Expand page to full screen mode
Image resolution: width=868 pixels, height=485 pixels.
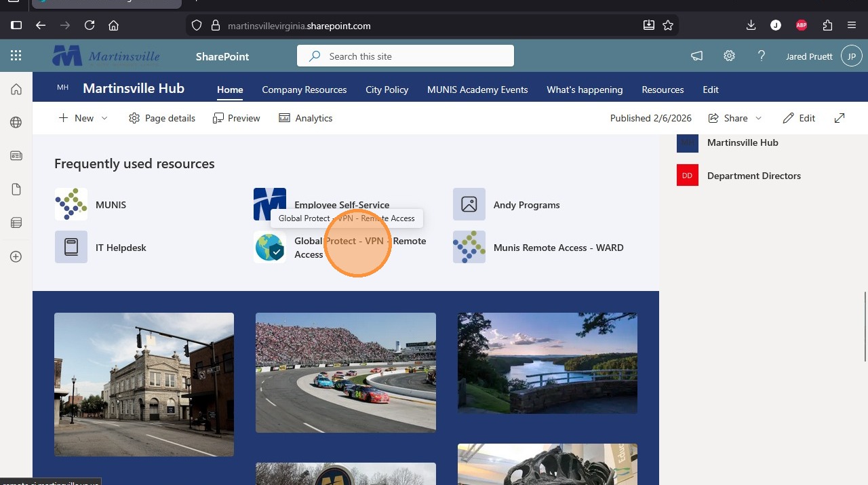[x=840, y=118]
